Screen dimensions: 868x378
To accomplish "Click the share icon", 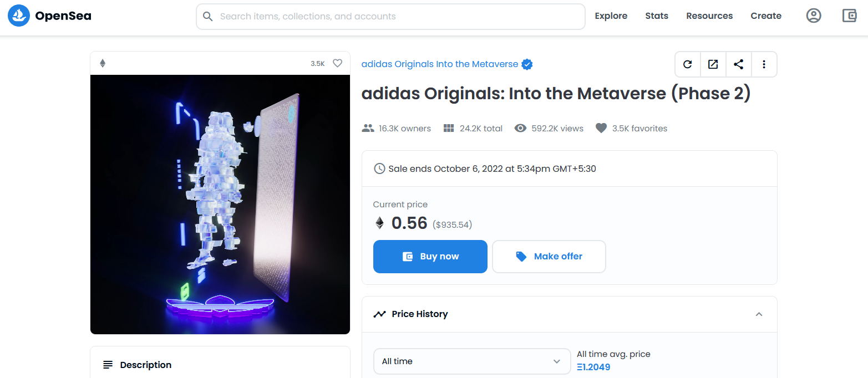I will (x=739, y=64).
